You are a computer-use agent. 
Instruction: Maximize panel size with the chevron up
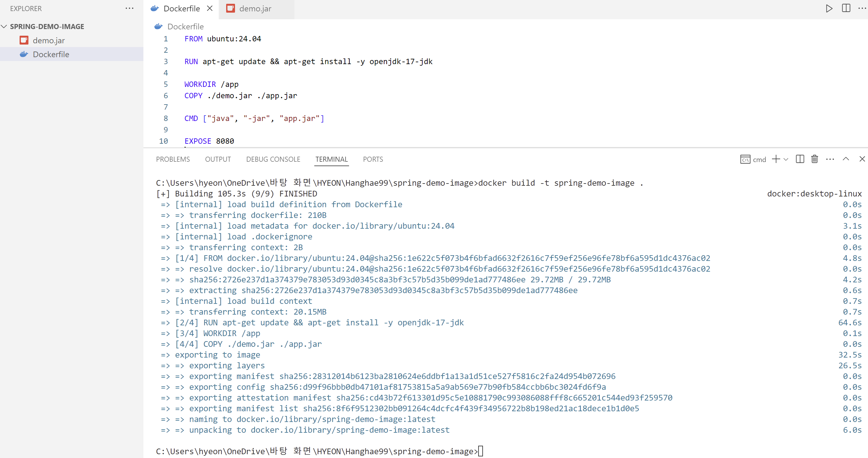846,159
